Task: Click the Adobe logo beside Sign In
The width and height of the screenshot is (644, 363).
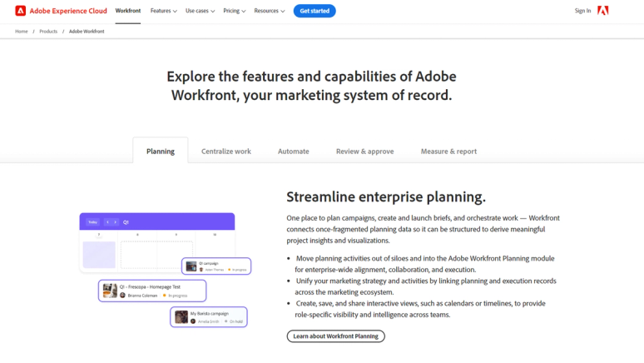Action: point(602,11)
